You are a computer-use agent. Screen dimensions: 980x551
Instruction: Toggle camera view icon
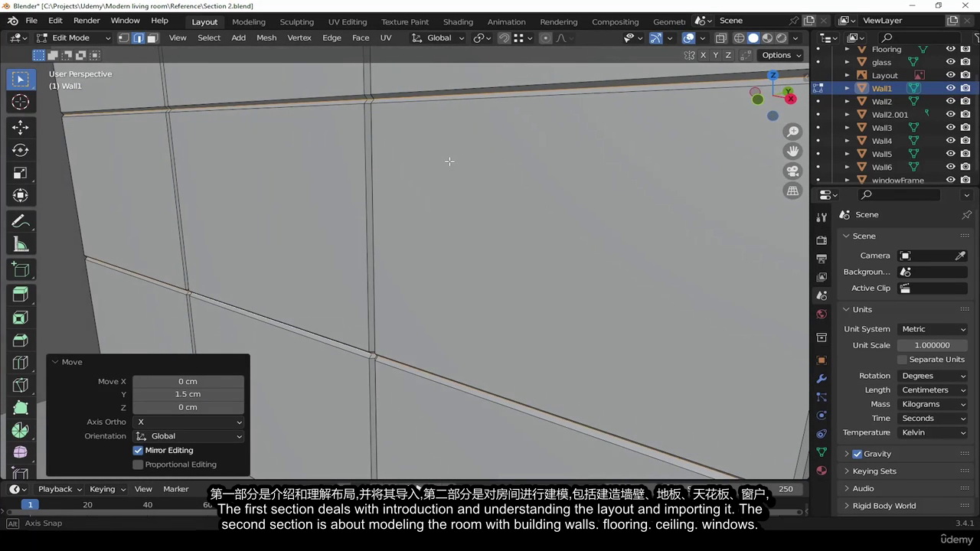[793, 171]
